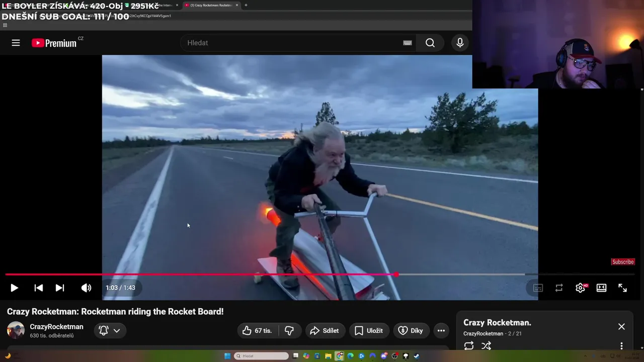Toggle subtitles captions button
This screenshot has height=362, width=644.
point(538,288)
